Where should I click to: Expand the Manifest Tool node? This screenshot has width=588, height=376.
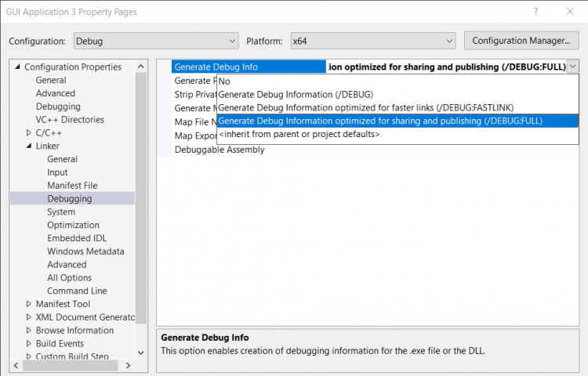[29, 304]
